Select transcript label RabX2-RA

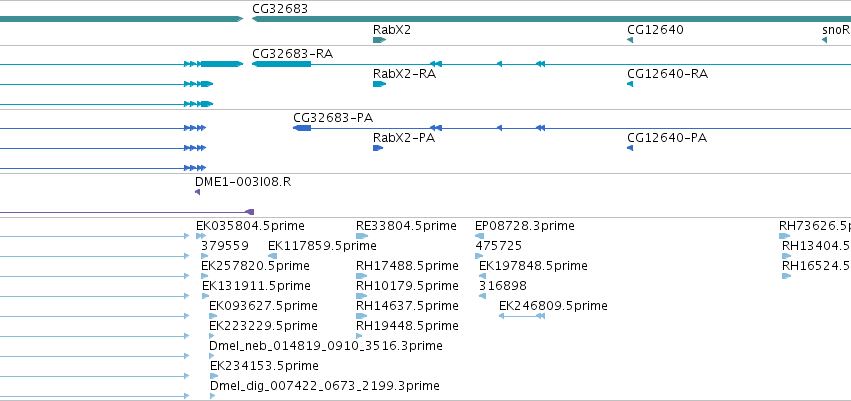coord(404,74)
